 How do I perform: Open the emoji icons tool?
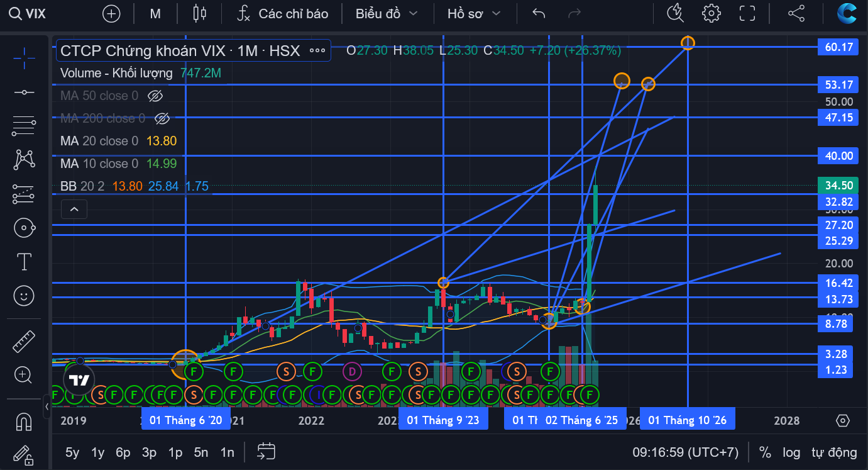[24, 296]
